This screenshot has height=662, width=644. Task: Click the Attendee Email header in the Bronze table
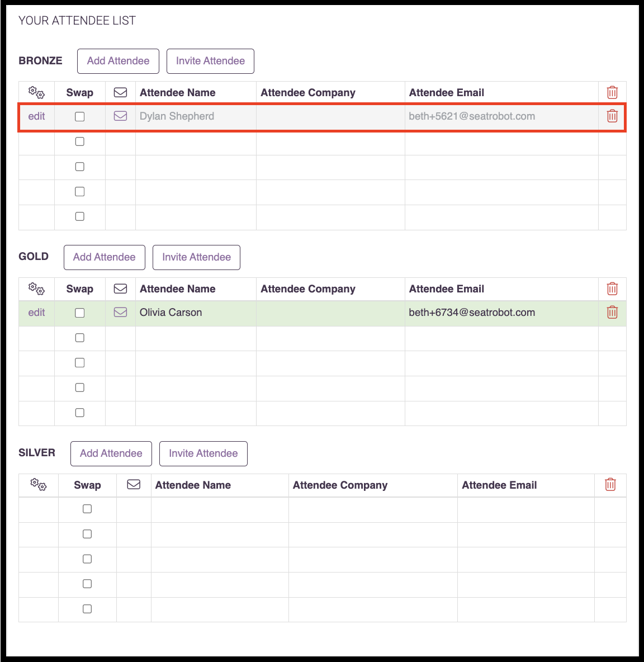[x=447, y=92]
